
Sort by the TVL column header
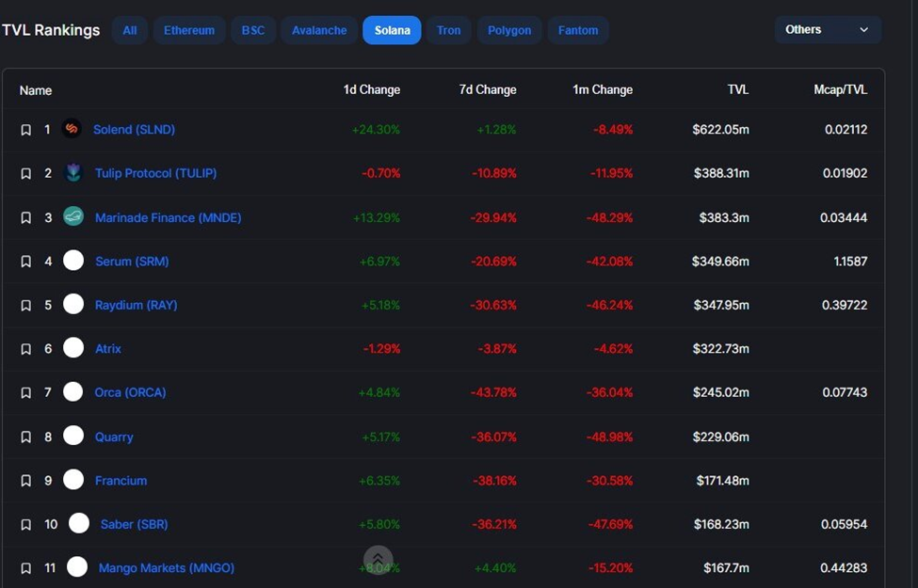(737, 90)
